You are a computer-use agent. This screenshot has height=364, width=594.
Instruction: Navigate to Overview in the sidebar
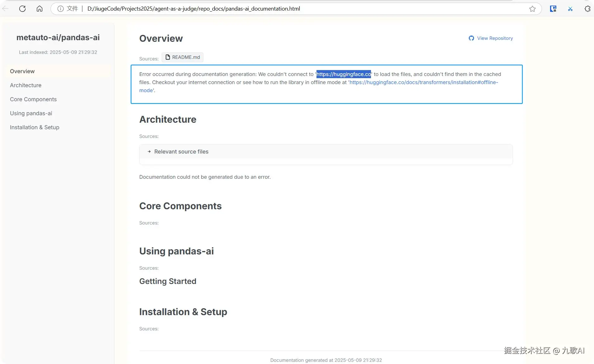(x=58, y=71)
